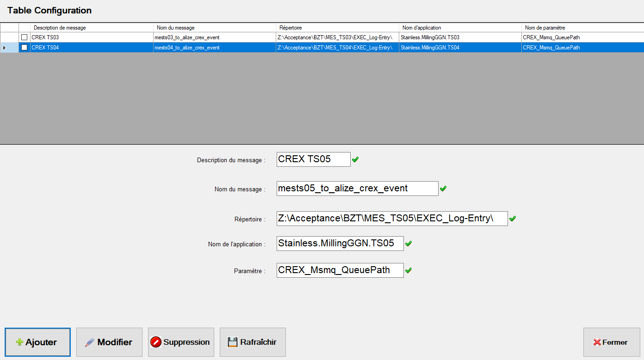
Task: Click the red Suppression delete button
Action: [181, 342]
